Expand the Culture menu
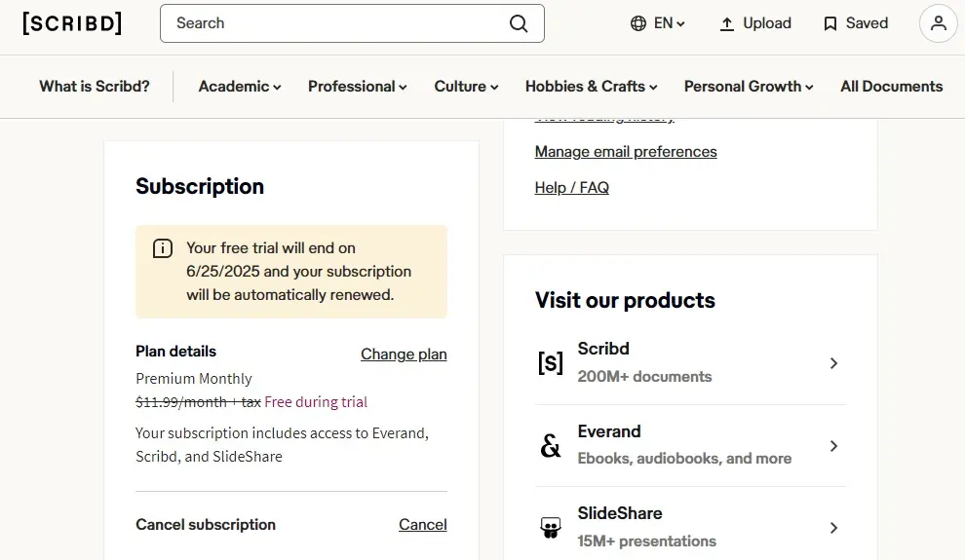Image resolution: width=965 pixels, height=560 pixels. (466, 86)
